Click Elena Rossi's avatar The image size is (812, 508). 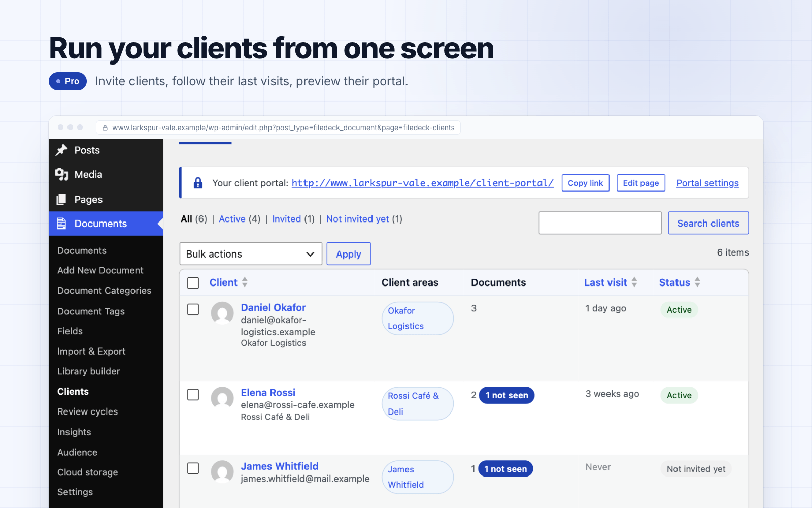[x=222, y=398]
